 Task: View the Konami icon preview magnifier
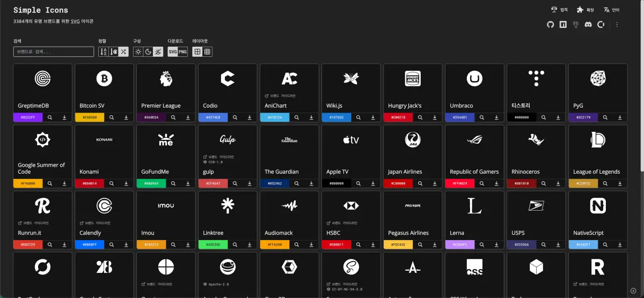112,183
